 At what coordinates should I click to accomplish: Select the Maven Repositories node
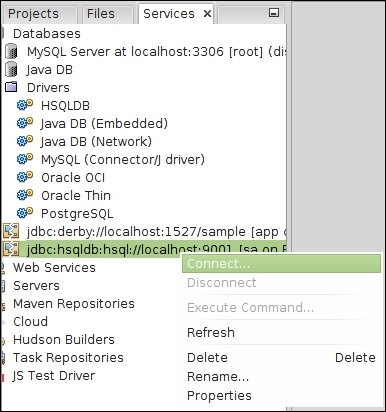click(74, 304)
